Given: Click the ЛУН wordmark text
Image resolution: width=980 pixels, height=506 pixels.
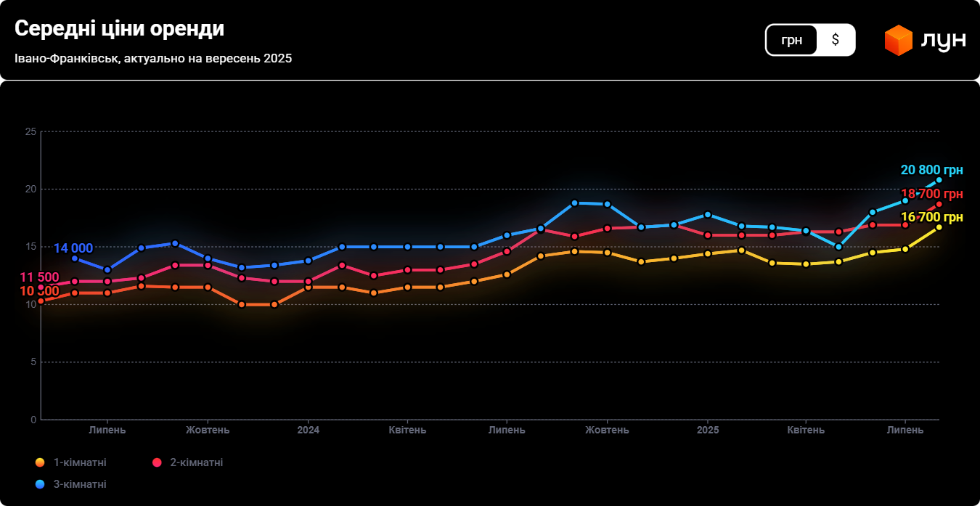Looking at the screenshot, I should 943,40.
